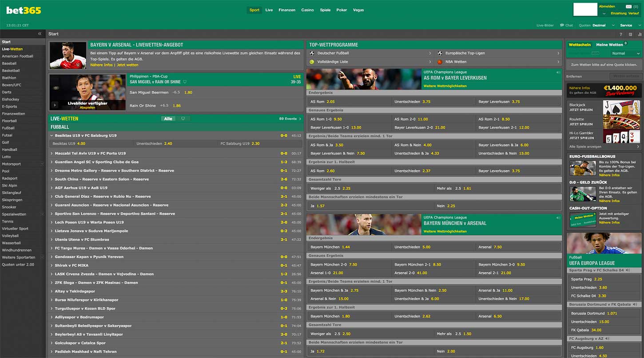Select the Wettschein tab
The height and width of the screenshot is (358, 644).
click(580, 44)
